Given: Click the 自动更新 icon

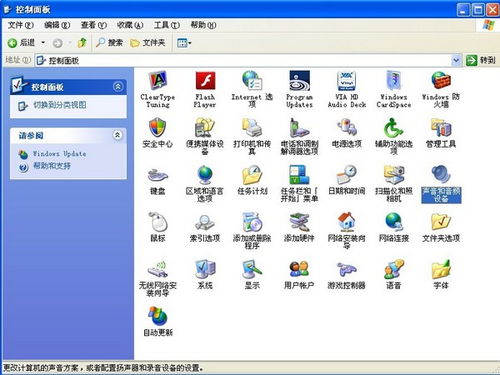Looking at the screenshot, I should click(157, 316).
